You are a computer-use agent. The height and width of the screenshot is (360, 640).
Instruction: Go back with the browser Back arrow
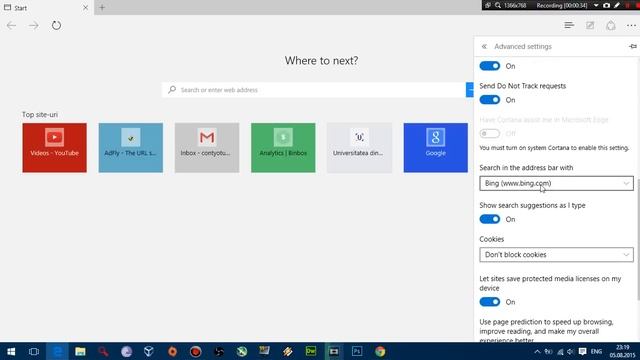click(11, 25)
